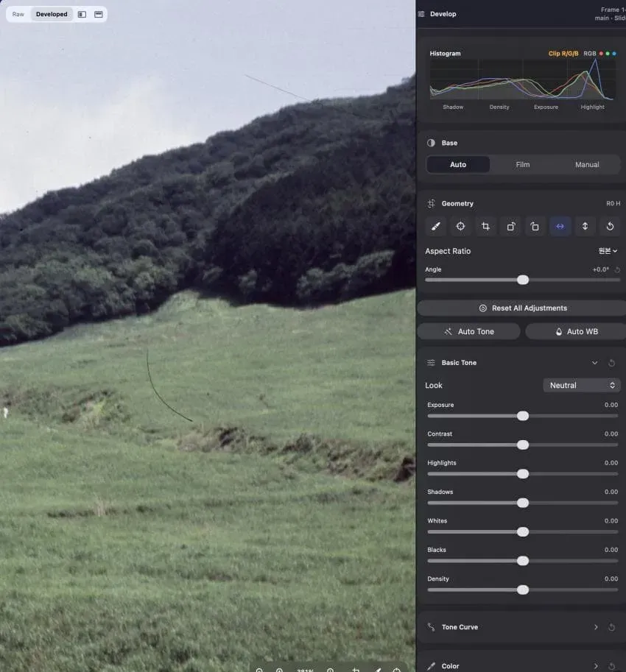Select Auto base mode

click(458, 165)
